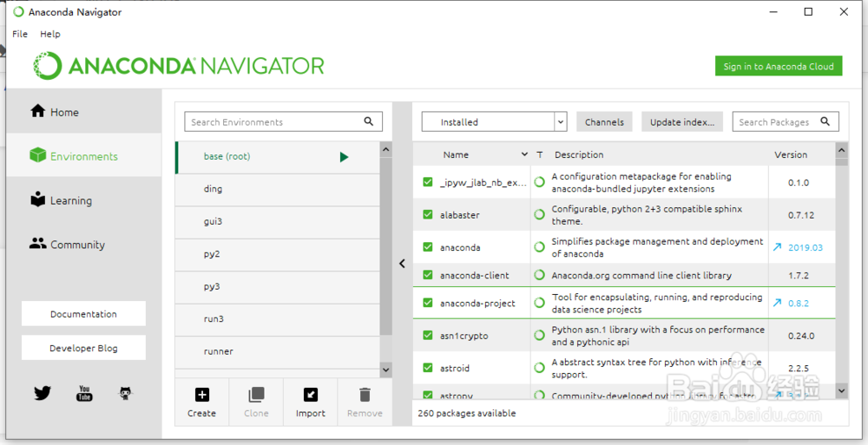Click the type circle icon for asn1crypto
The width and height of the screenshot is (868, 445).
pos(539,336)
